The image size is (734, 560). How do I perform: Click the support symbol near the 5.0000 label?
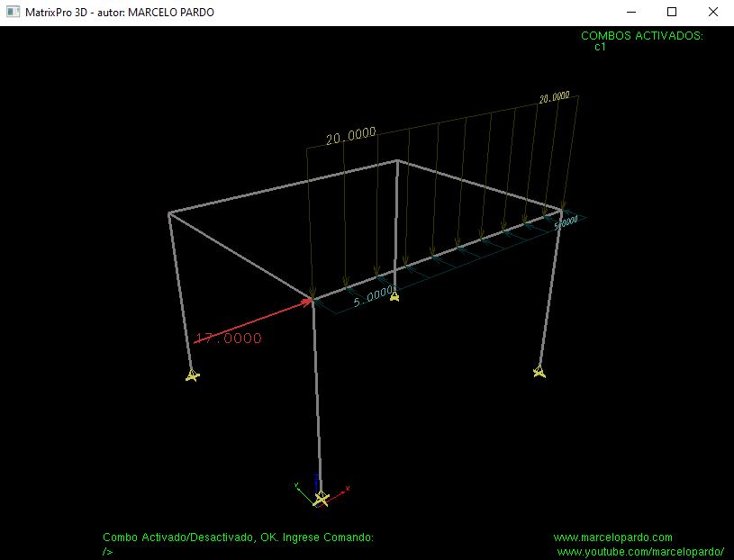[394, 297]
